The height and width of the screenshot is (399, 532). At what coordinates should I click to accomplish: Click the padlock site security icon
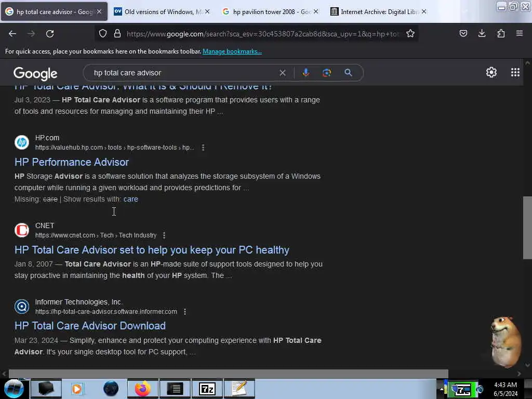coord(117,33)
